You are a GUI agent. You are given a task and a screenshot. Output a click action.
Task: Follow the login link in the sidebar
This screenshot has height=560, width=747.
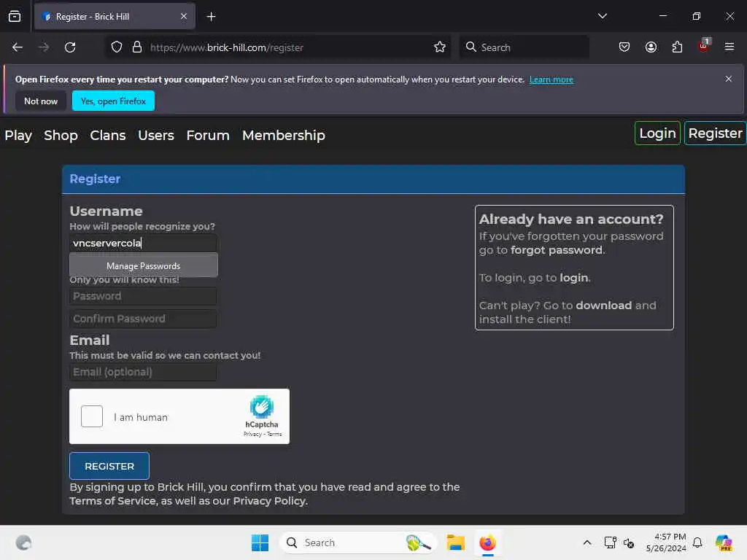coord(573,278)
